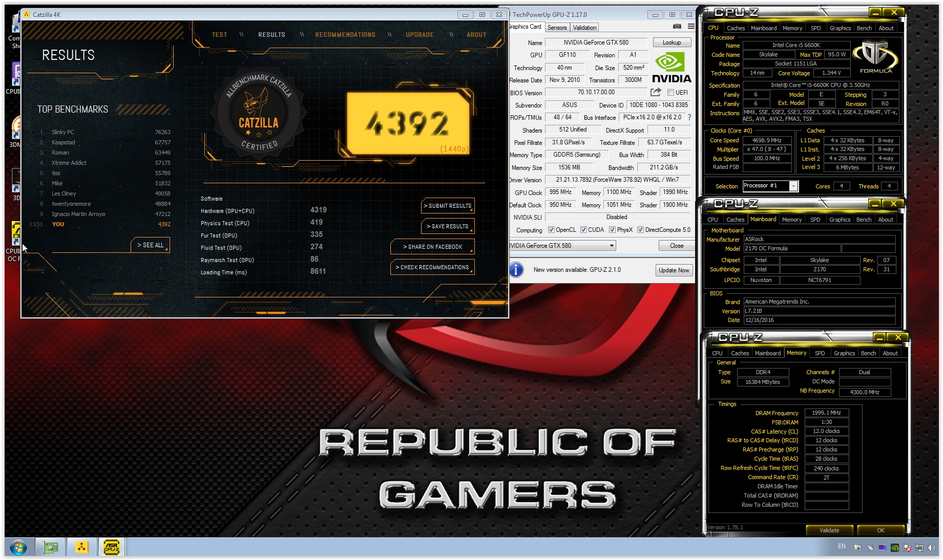943x560 pixels.
Task: Select YOU row in leaderboard
Action: 100,224
